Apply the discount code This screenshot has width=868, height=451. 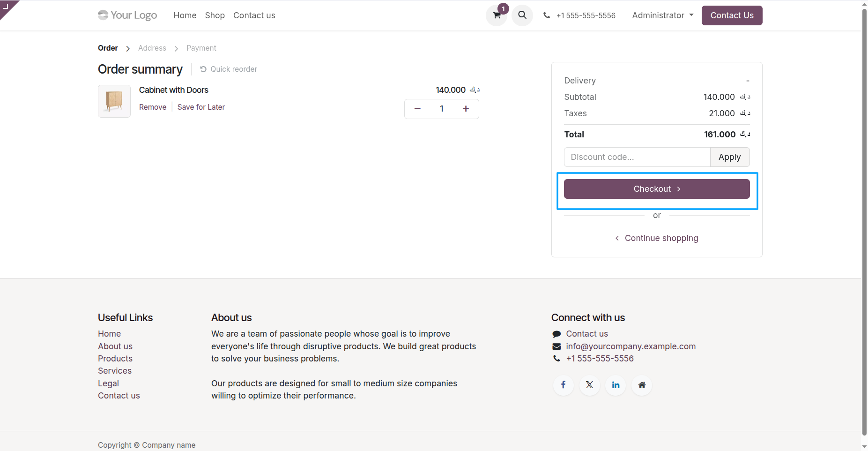click(730, 157)
